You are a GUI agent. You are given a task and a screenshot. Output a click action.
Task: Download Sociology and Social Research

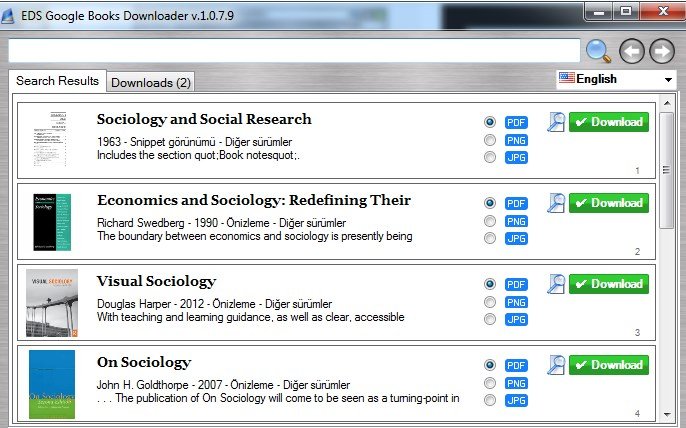tap(609, 122)
